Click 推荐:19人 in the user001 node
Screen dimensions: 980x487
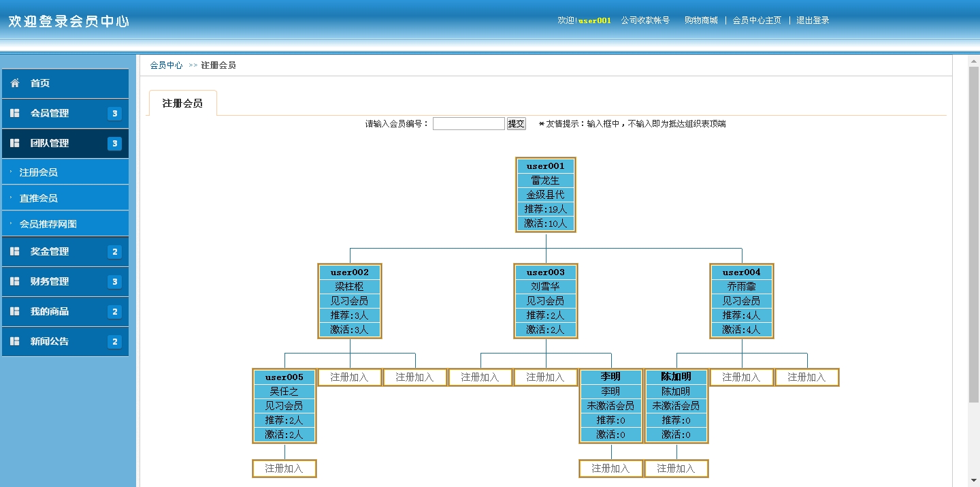pyautogui.click(x=546, y=209)
